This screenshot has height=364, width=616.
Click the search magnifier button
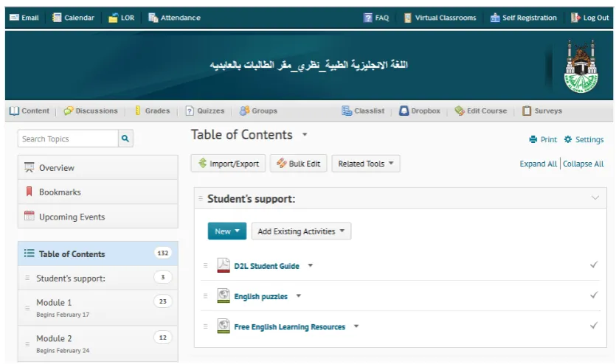tap(125, 139)
